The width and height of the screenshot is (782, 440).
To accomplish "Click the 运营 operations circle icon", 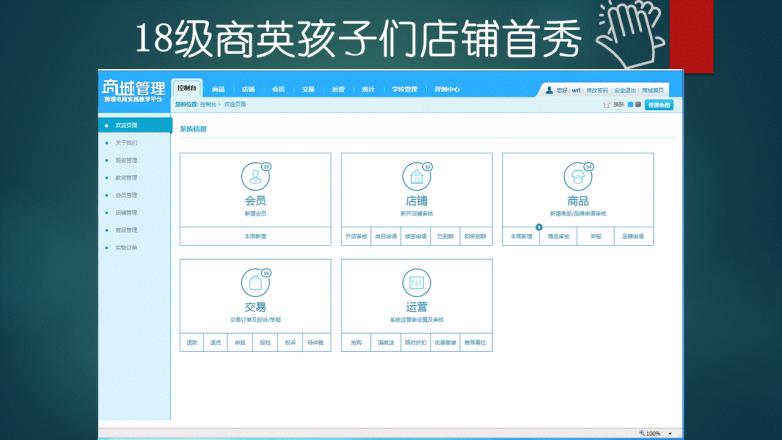I will [416, 283].
